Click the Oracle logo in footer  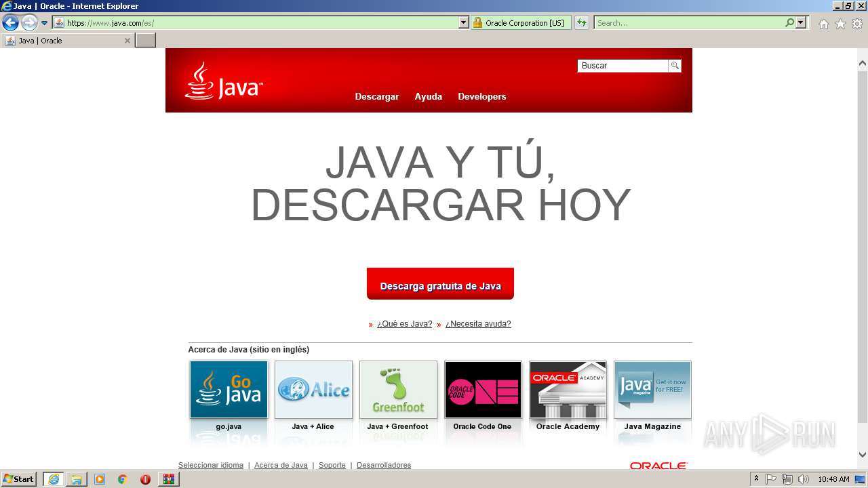[x=658, y=466]
